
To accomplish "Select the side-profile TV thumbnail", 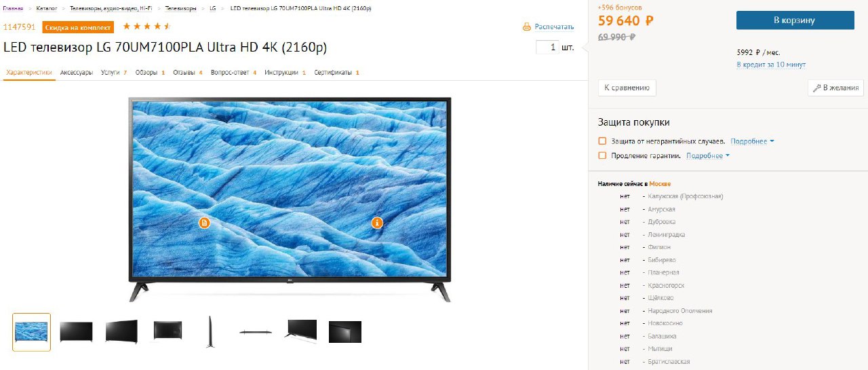I will tap(210, 332).
